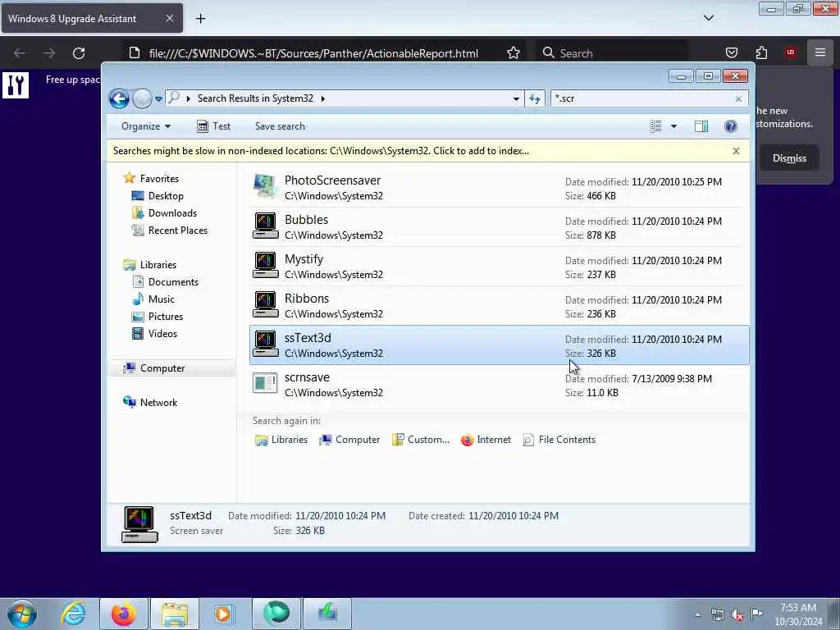The image size is (840, 630).
Task: Clear the *.scr search box
Action: 738,99
